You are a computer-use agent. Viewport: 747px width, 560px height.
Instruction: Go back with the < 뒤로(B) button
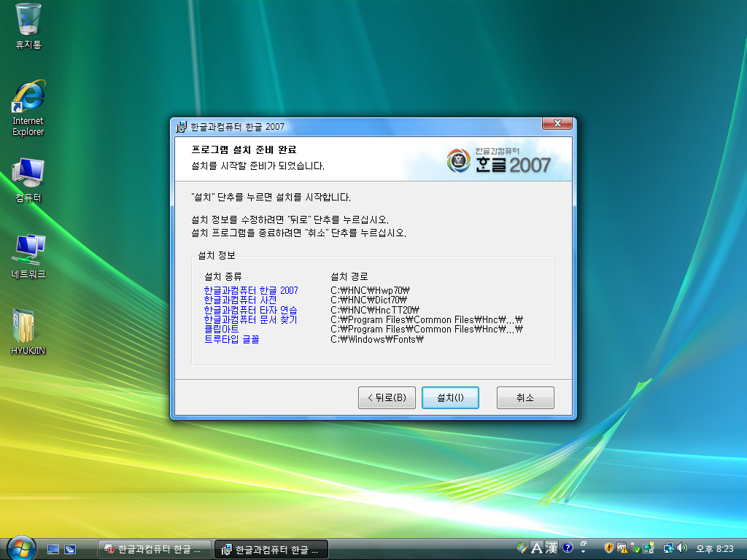[x=387, y=397]
